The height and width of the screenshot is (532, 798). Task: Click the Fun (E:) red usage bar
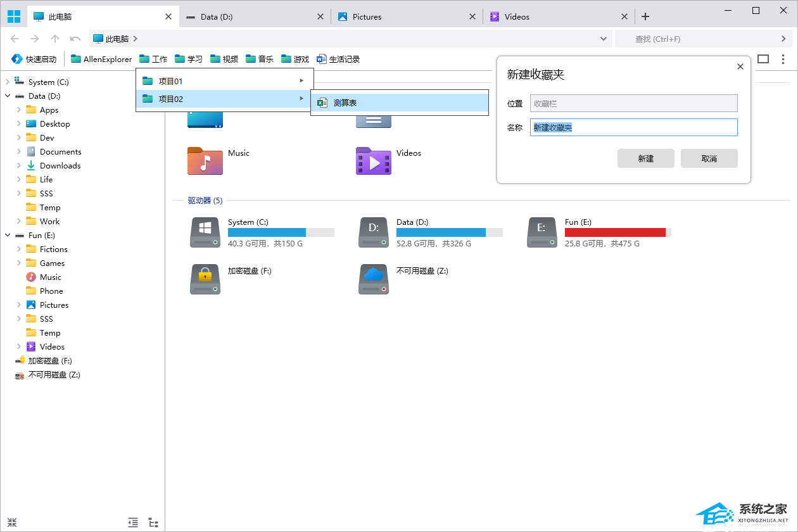pos(614,232)
